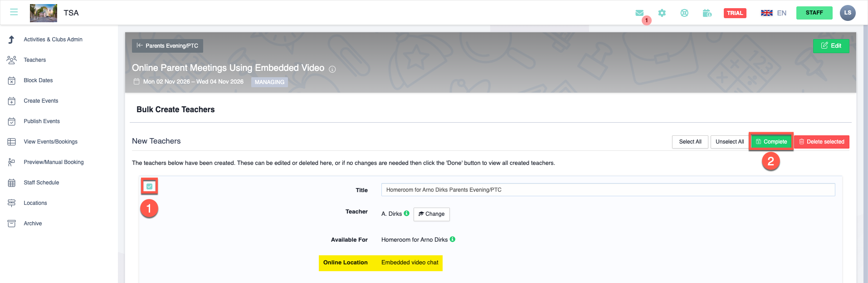Screen dimensions: 868x283
Task: Click the Select All button
Action: pyautogui.click(x=690, y=142)
